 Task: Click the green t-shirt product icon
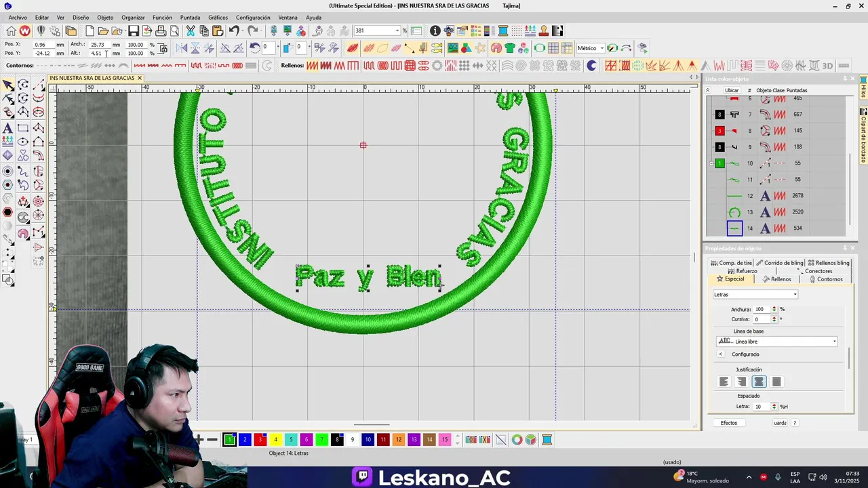point(510,48)
